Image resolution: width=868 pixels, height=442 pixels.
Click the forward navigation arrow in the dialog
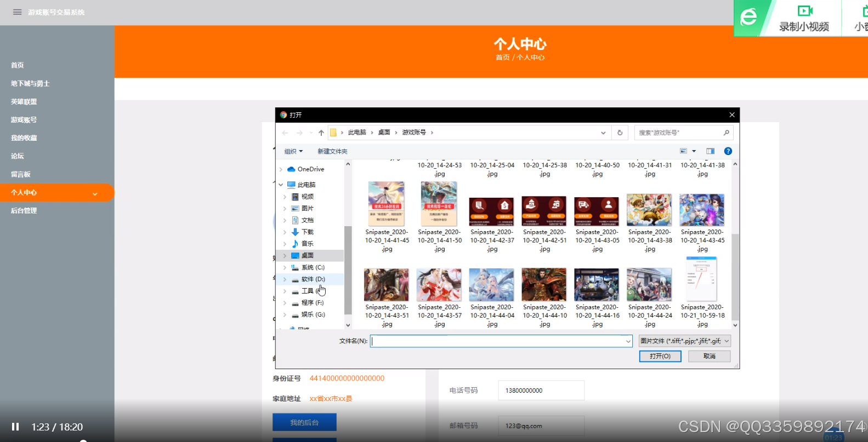[299, 133]
